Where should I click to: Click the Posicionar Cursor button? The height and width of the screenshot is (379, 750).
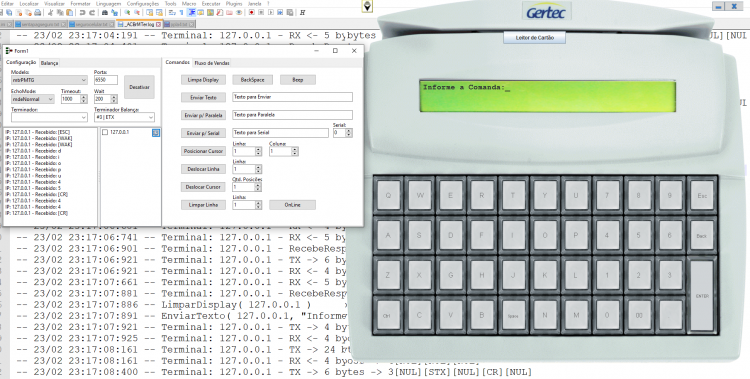tap(203, 151)
